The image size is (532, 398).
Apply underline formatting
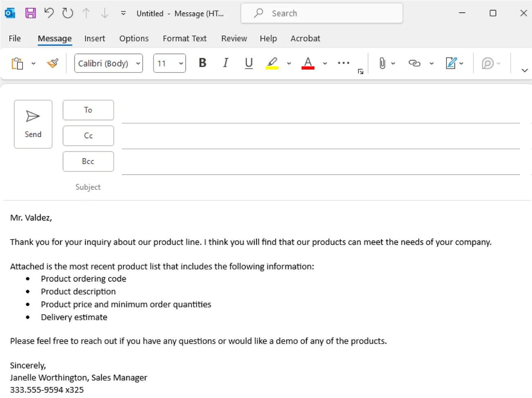click(248, 63)
